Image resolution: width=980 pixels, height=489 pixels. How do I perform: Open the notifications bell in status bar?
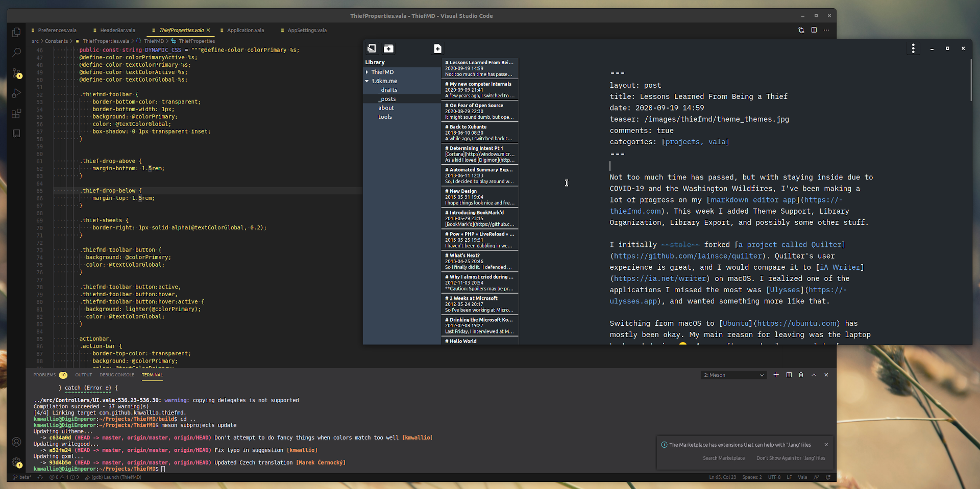(x=828, y=477)
